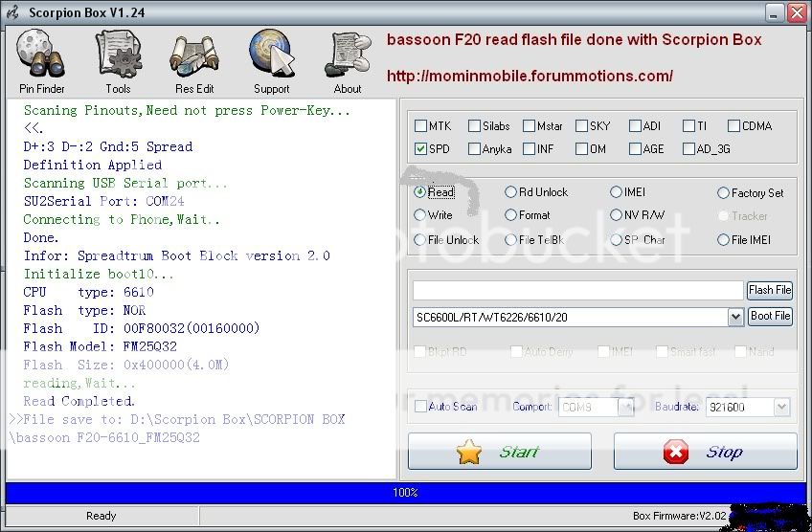Click the 'Flash type: NOR' log line
The image size is (812, 532).
[84, 310]
